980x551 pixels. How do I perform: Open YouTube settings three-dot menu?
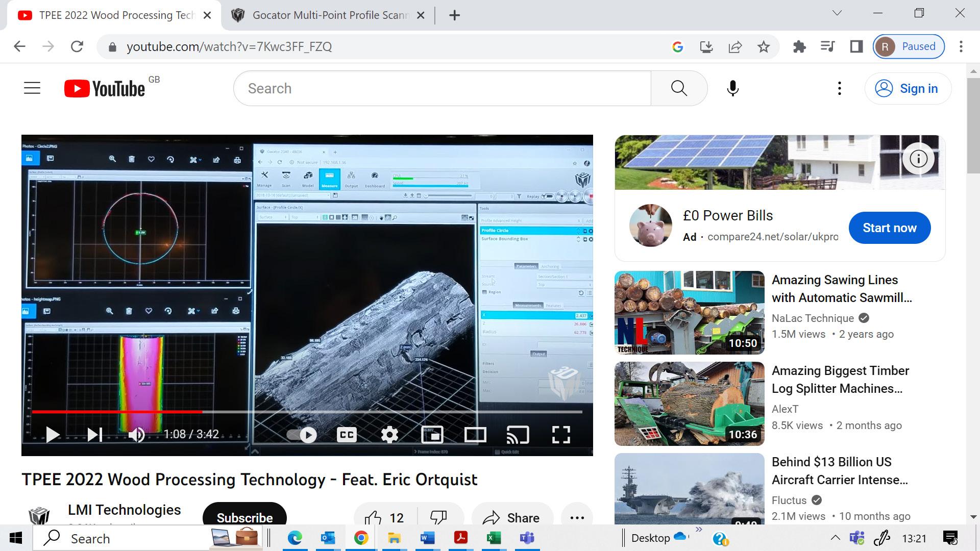[x=839, y=88]
